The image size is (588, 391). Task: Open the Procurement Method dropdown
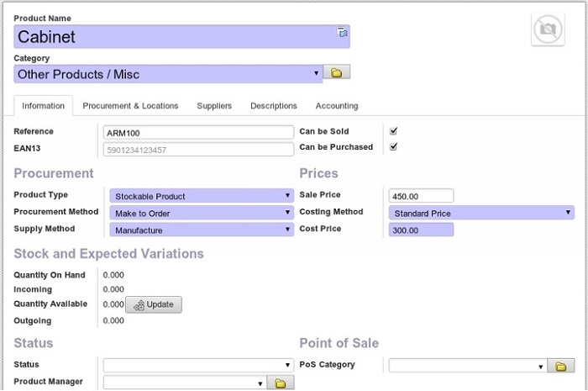(x=202, y=213)
